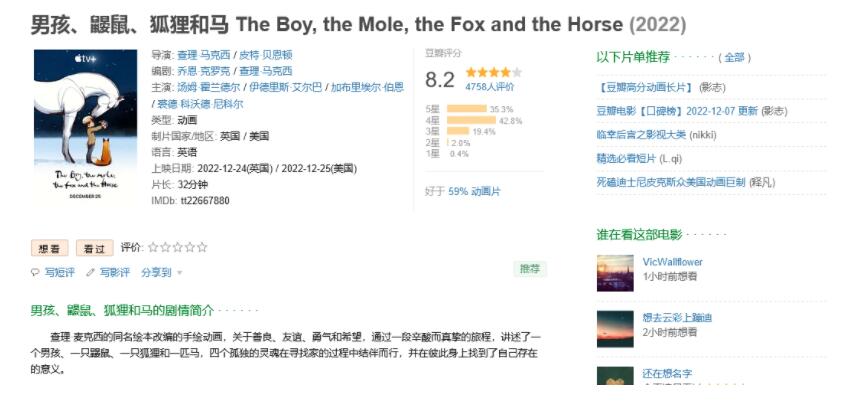
Task: Open the 动画片 category comparison link
Action: [485, 191]
